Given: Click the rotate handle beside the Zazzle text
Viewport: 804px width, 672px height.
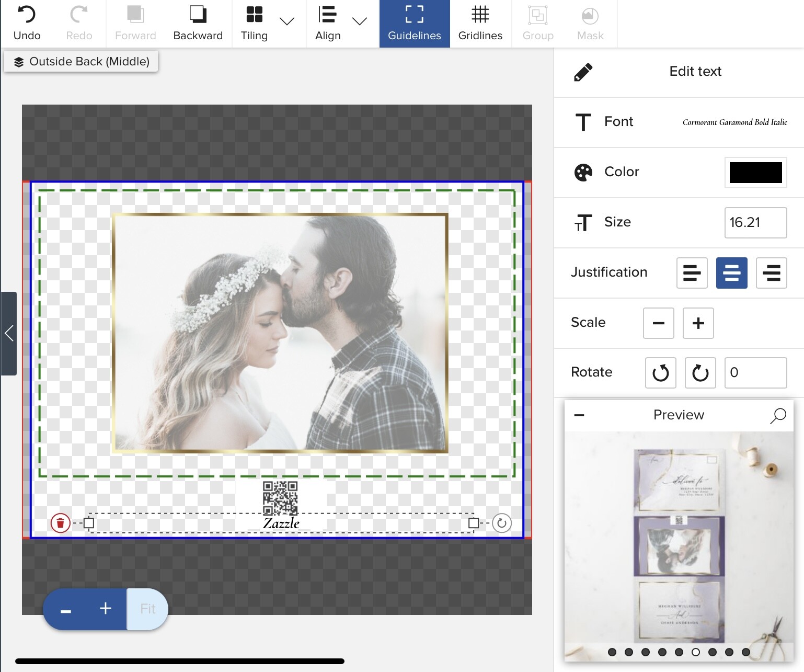Looking at the screenshot, I should tap(501, 522).
